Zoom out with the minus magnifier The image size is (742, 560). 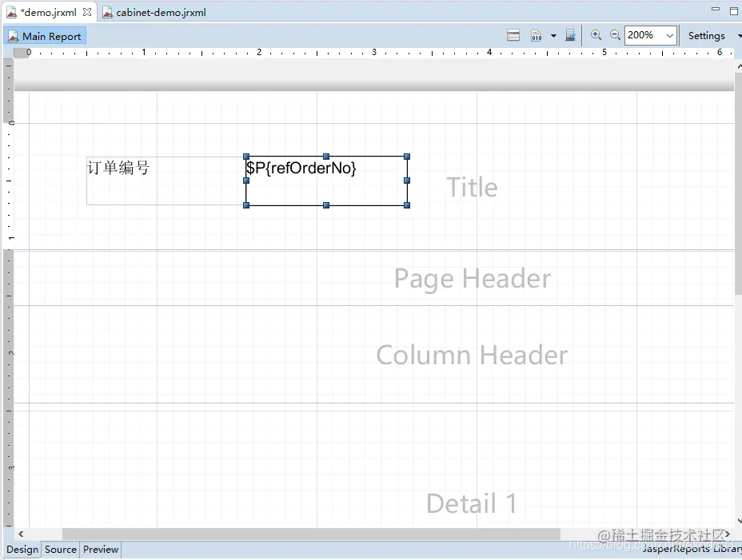(615, 35)
